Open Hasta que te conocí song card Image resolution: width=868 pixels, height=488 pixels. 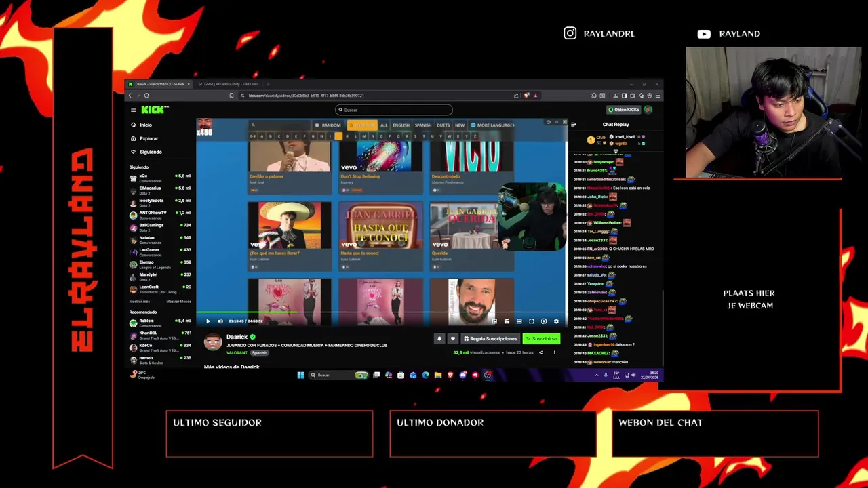380,237
